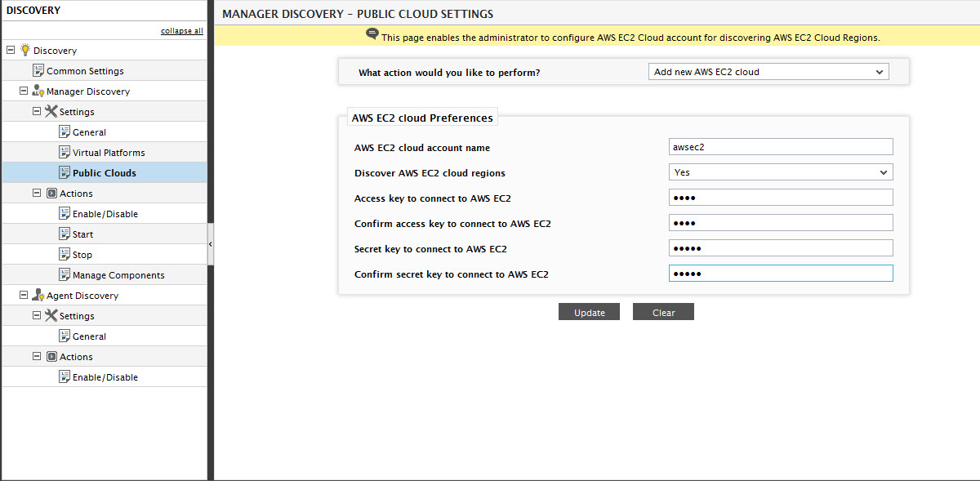Click the page icon next to Virtual Platforms
The image size is (980, 481).
[65, 152]
